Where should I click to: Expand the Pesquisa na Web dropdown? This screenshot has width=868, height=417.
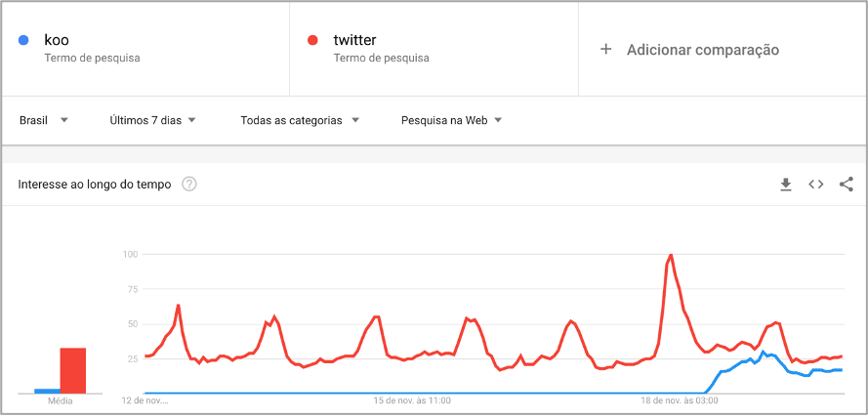[x=452, y=120]
